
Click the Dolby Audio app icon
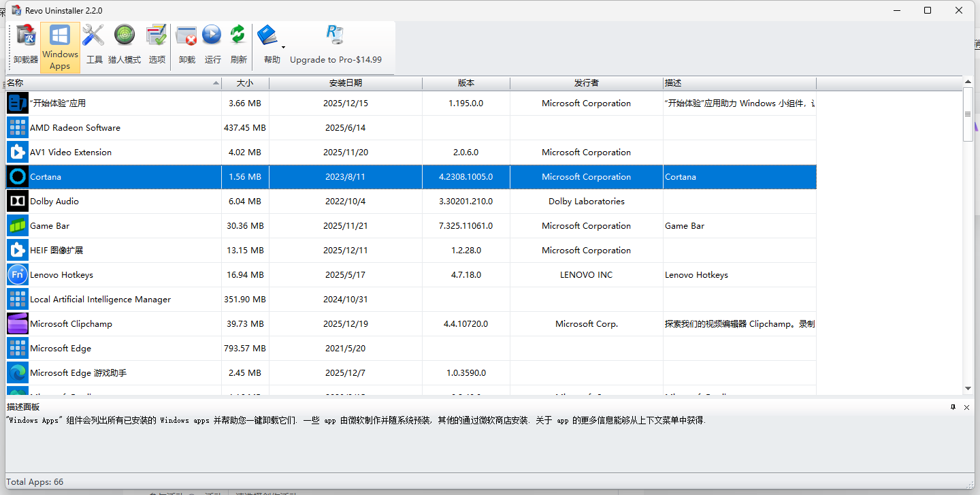(18, 202)
